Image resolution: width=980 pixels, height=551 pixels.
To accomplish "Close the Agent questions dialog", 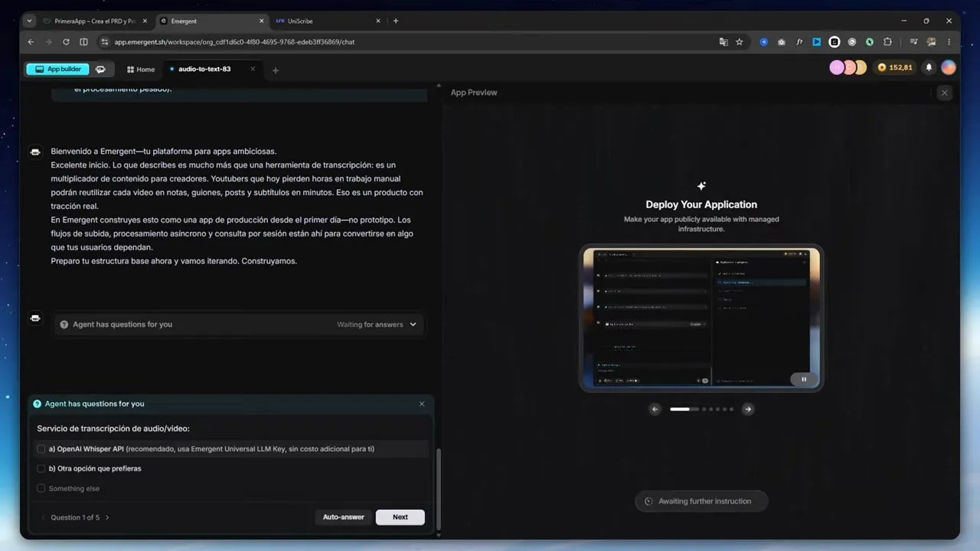I will point(421,404).
